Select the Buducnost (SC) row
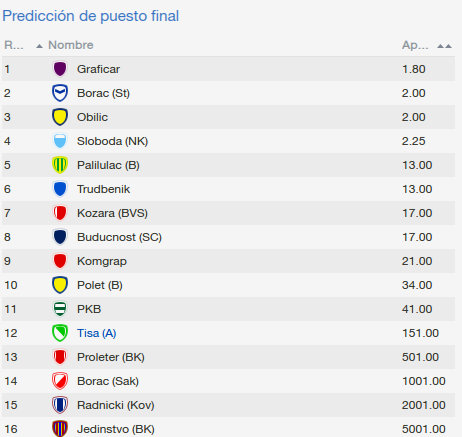This screenshot has width=462, height=437. [x=228, y=237]
